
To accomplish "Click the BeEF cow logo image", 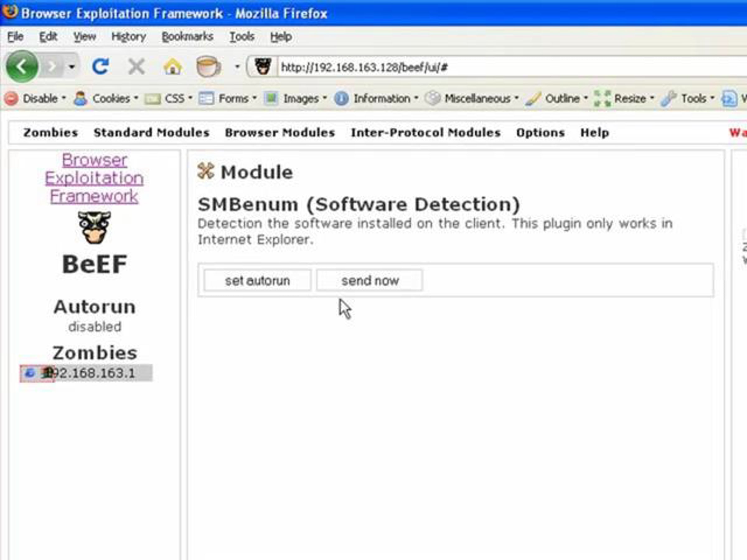I will (x=94, y=227).
